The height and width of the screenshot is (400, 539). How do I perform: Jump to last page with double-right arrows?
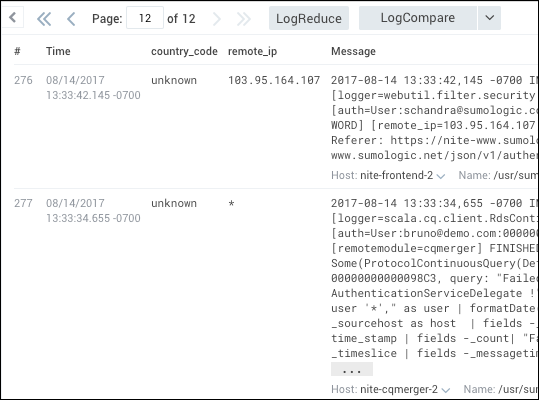(244, 19)
